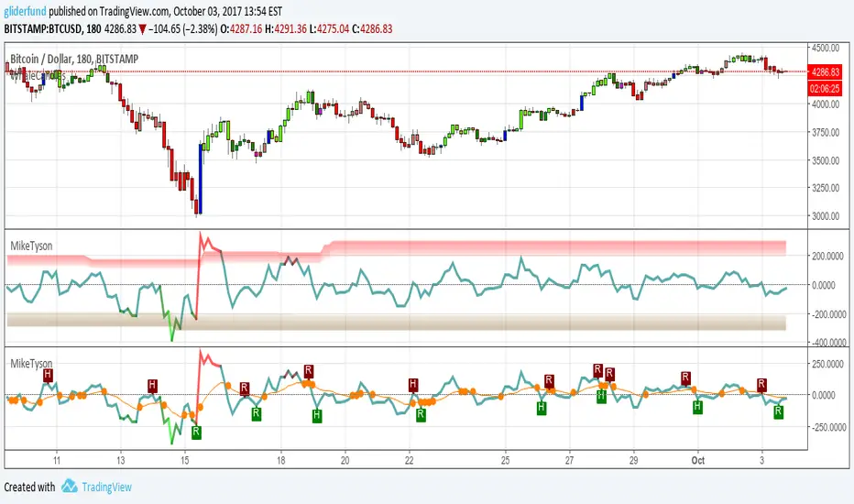
Task: Click the 250.0000 axis label in bottom pane
Action: pyautogui.click(x=829, y=364)
